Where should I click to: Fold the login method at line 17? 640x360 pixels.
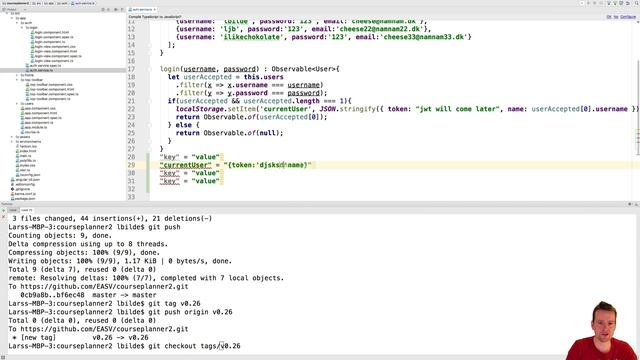pyautogui.click(x=150, y=69)
